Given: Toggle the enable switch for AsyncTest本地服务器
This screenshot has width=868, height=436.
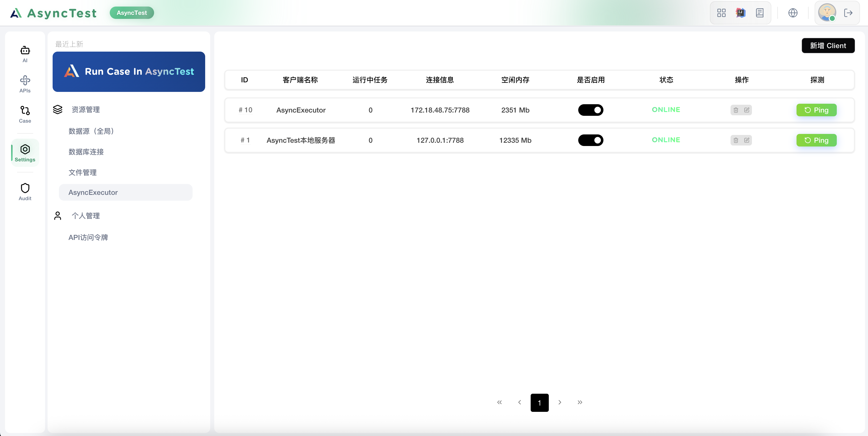Looking at the screenshot, I should [591, 140].
